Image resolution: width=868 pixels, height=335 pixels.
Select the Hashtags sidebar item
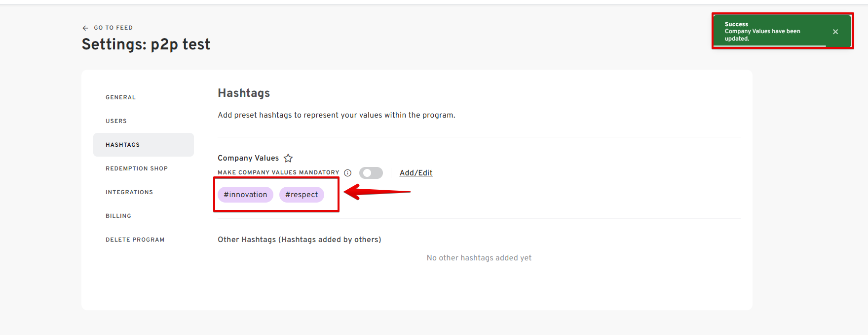pyautogui.click(x=144, y=145)
